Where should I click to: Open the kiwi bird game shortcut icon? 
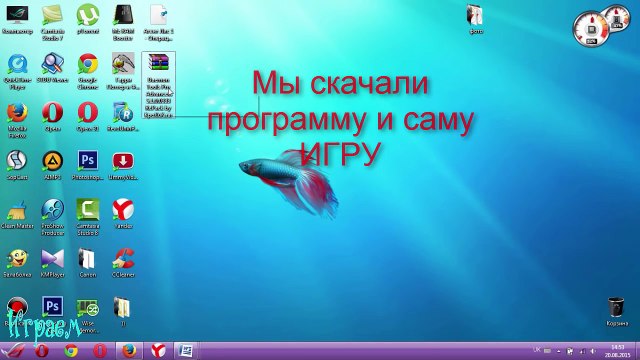(x=123, y=71)
